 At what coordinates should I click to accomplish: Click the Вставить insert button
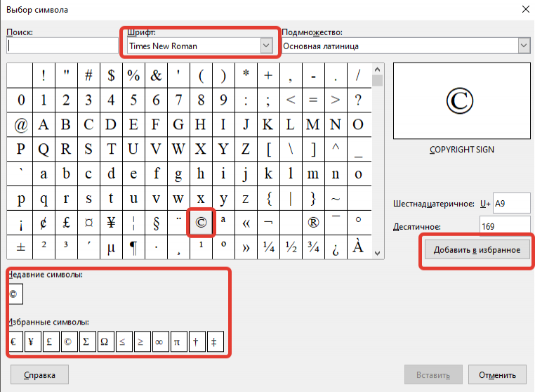point(433,375)
